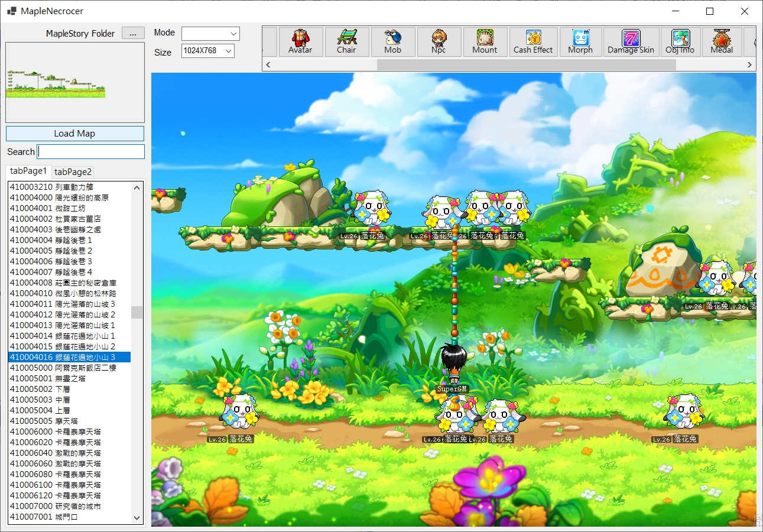Select map 410004007 靜謐後巷 4
Viewport: 763px width, 532px height.
click(69, 272)
